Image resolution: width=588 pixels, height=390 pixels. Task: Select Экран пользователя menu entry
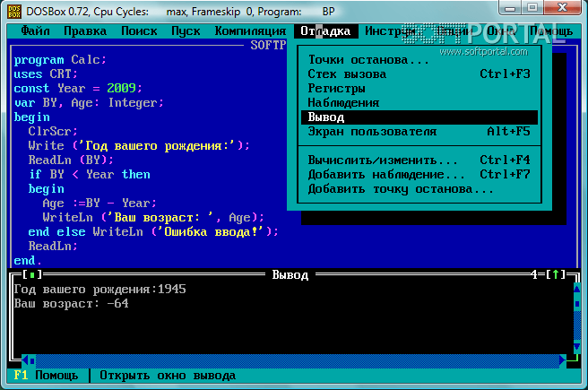(419, 132)
